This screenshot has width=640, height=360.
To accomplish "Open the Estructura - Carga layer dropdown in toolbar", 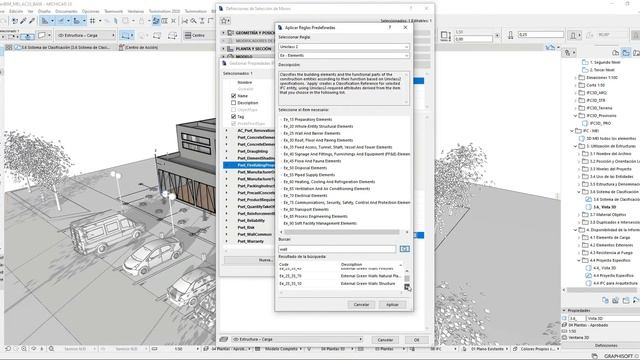I will (x=86, y=36).
